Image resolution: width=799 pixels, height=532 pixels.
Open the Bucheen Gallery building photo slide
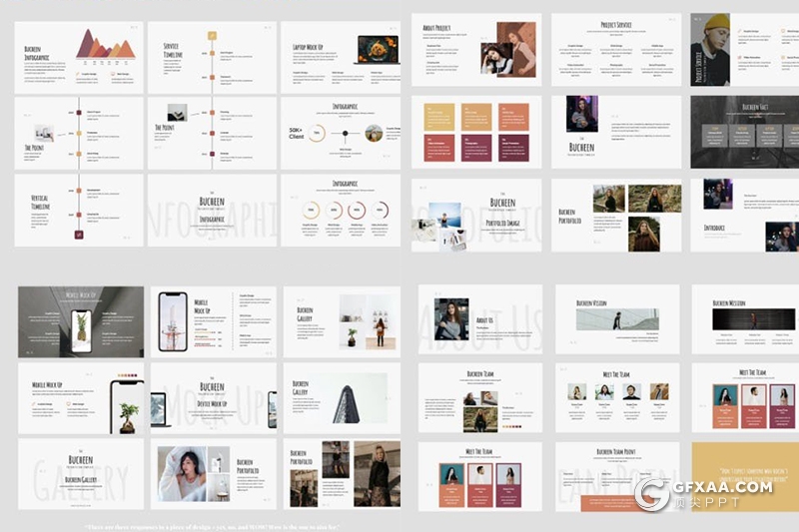pos(342,397)
